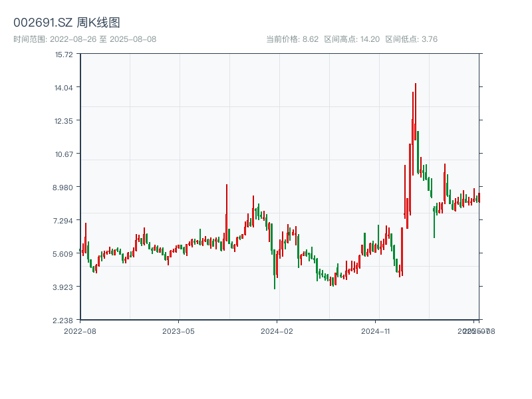Click the 区间低点 3.76 label
Viewport: 532px width, 399px height.
point(411,39)
